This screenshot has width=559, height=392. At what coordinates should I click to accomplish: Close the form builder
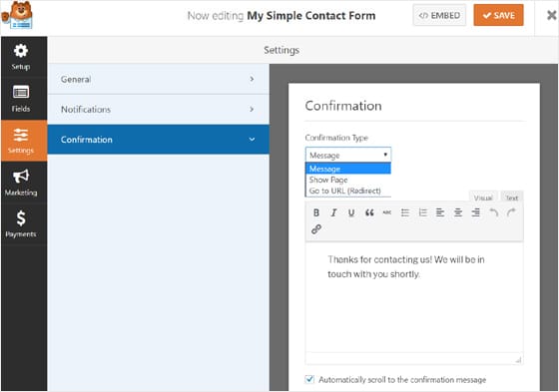coord(551,15)
